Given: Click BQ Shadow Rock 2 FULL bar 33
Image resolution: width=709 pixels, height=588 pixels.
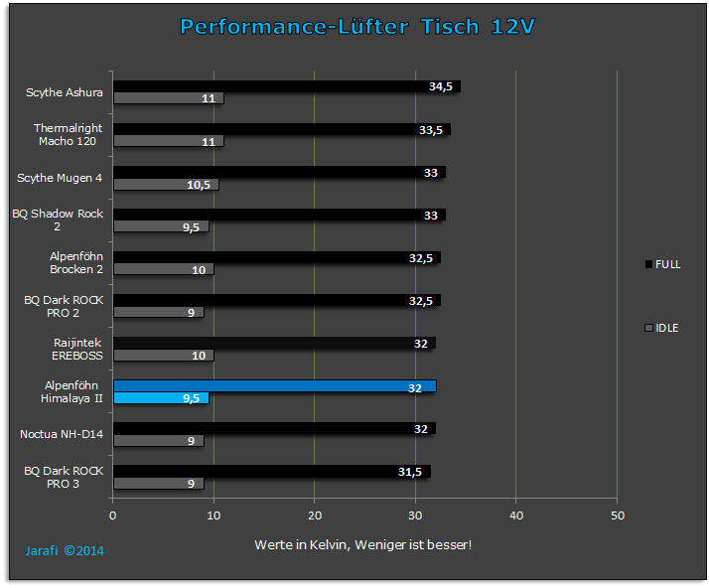Looking at the screenshot, I should [x=279, y=215].
